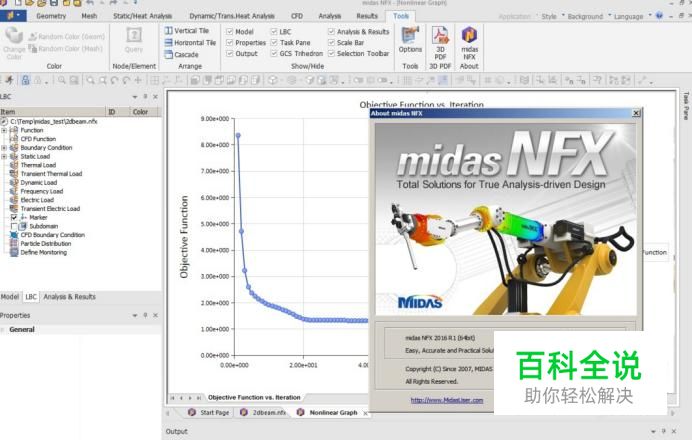Viewport: 692px width, 440px height.
Task: Open the LBC panel dropdown arrow
Action: (135, 96)
